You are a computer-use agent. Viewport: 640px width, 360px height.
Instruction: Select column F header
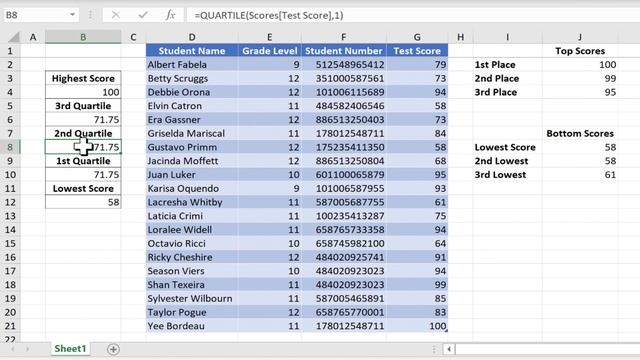pyautogui.click(x=343, y=37)
